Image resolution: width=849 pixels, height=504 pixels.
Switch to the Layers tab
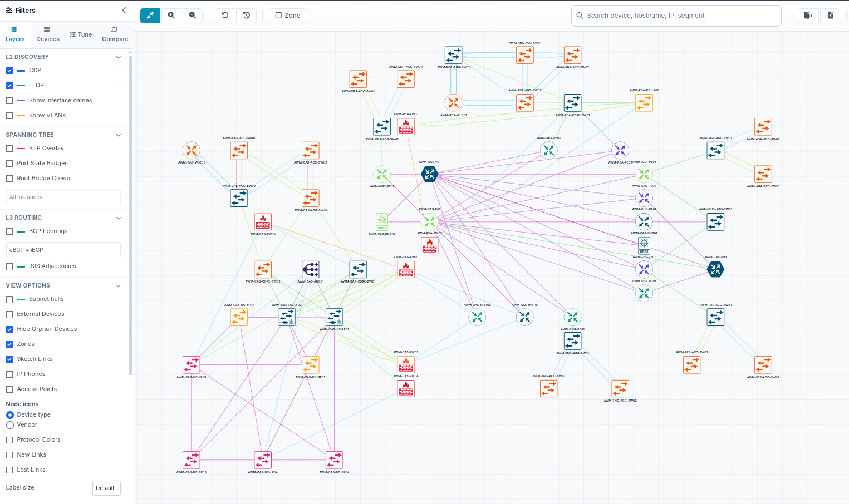15,34
